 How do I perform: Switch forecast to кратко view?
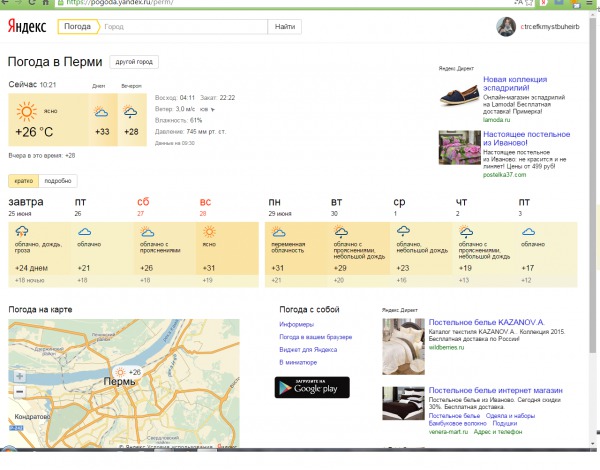pos(23,181)
